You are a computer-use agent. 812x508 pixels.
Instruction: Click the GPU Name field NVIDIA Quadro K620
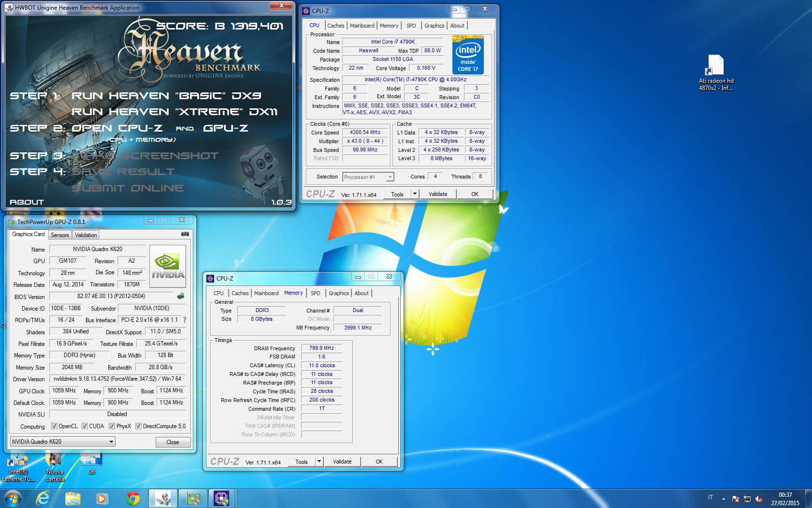click(98, 249)
